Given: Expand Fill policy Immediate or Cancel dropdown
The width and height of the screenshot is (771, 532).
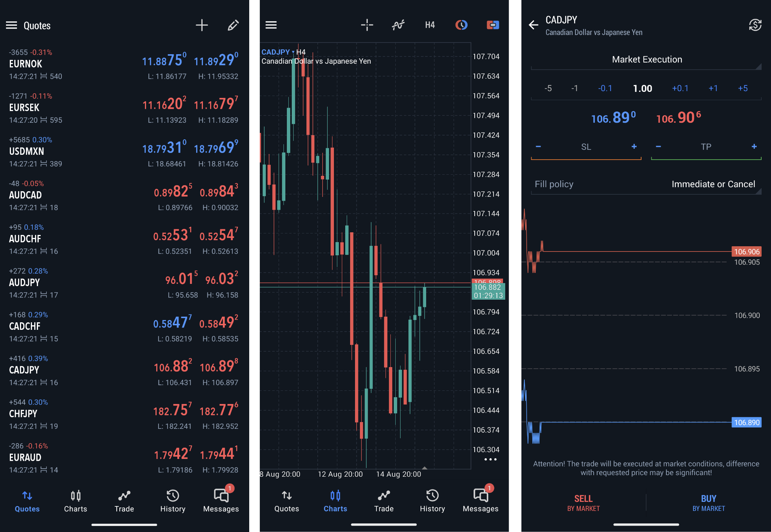Looking at the screenshot, I should pyautogui.click(x=713, y=184).
